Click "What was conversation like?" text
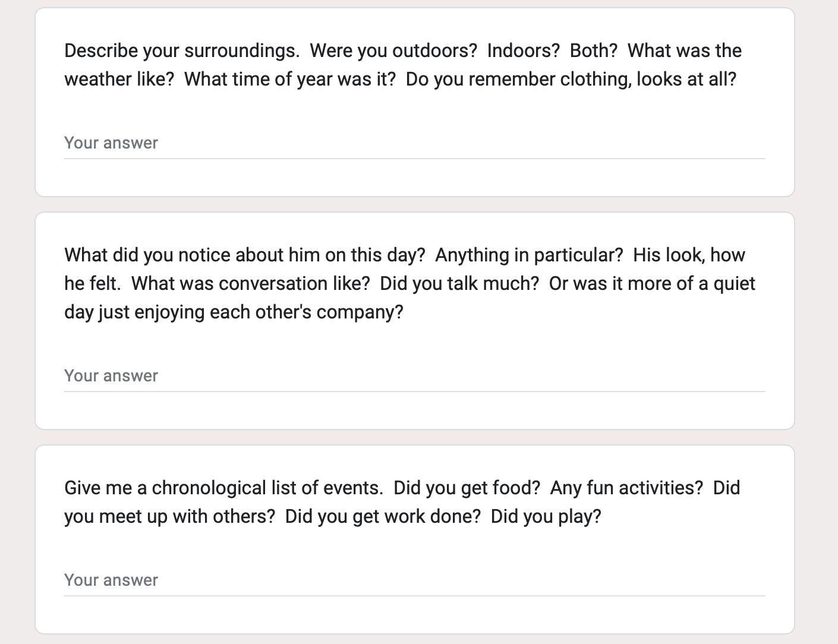 click(250, 283)
